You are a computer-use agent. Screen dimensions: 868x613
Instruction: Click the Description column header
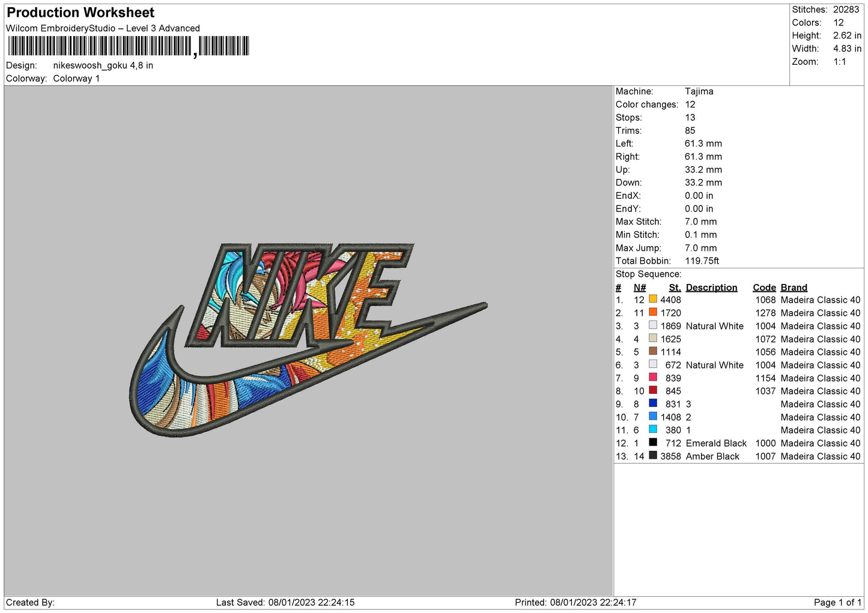[x=711, y=288]
